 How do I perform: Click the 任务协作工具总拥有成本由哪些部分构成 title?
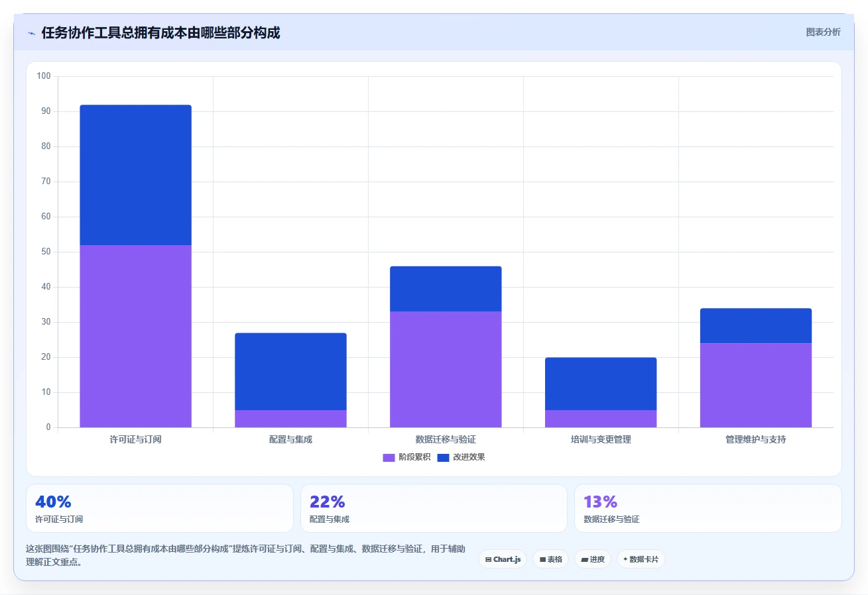point(160,32)
